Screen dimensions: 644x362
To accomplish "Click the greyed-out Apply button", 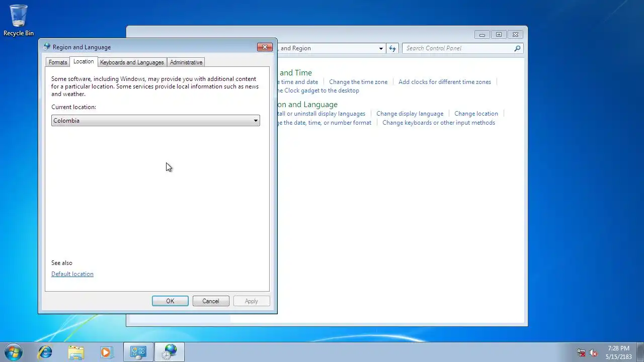I will 252,301.
